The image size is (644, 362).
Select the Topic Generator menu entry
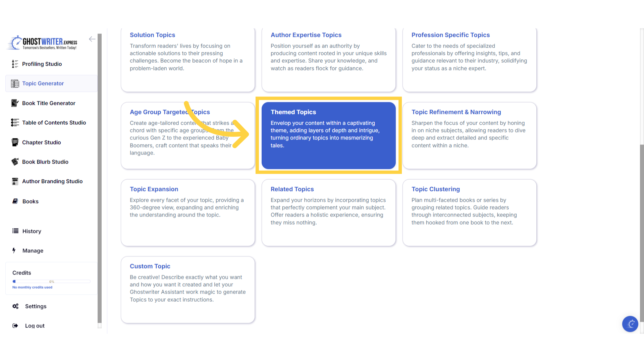click(x=43, y=83)
